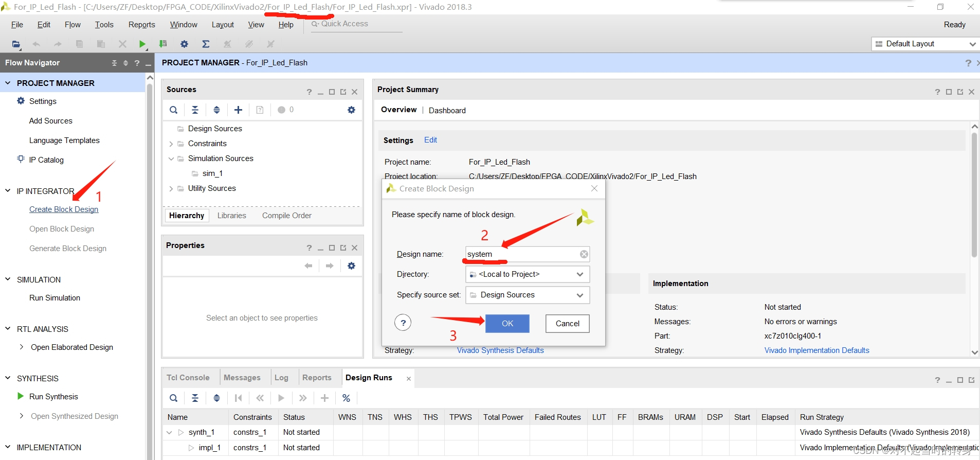Click OK in Create Block Design
This screenshot has height=460, width=980.
coord(507,323)
